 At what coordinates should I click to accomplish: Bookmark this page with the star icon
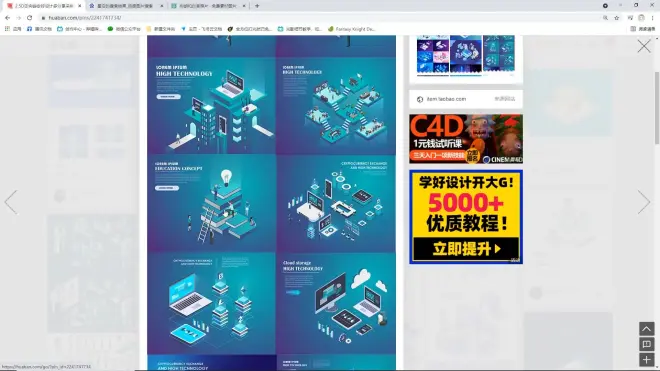617,18
